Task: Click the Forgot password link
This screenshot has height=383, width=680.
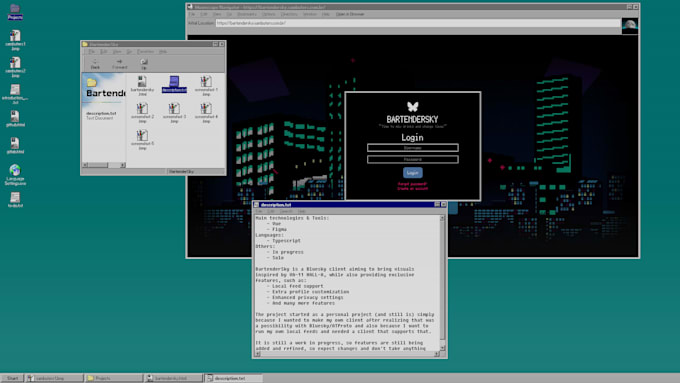Action: [x=412, y=184]
